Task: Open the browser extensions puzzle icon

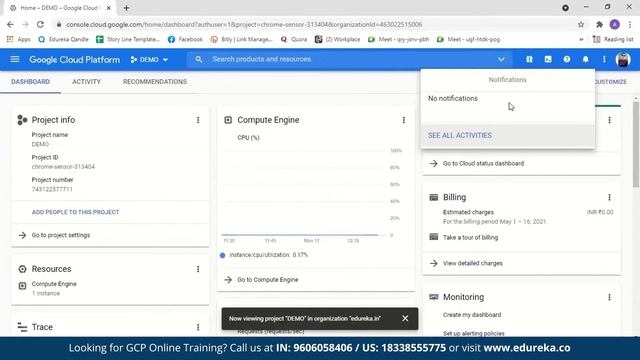Action: pyautogui.click(x=599, y=24)
